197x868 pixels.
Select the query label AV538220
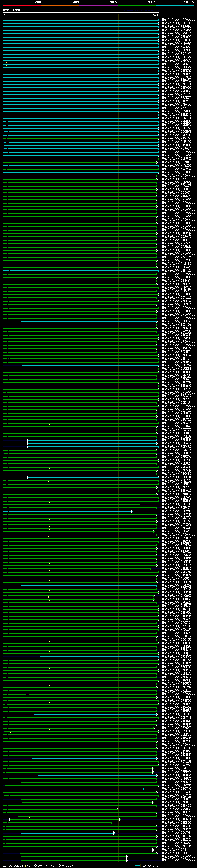(11, 10)
